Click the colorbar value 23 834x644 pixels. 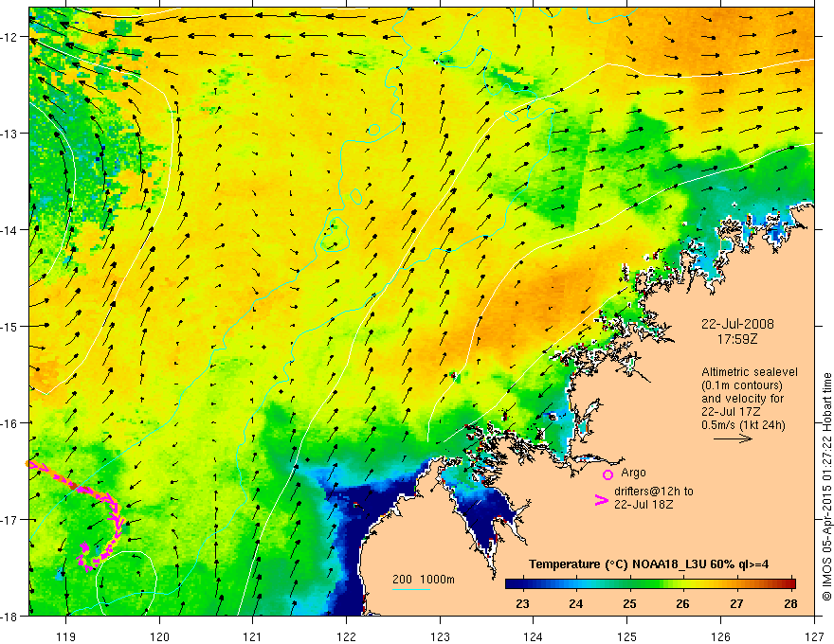tap(522, 603)
